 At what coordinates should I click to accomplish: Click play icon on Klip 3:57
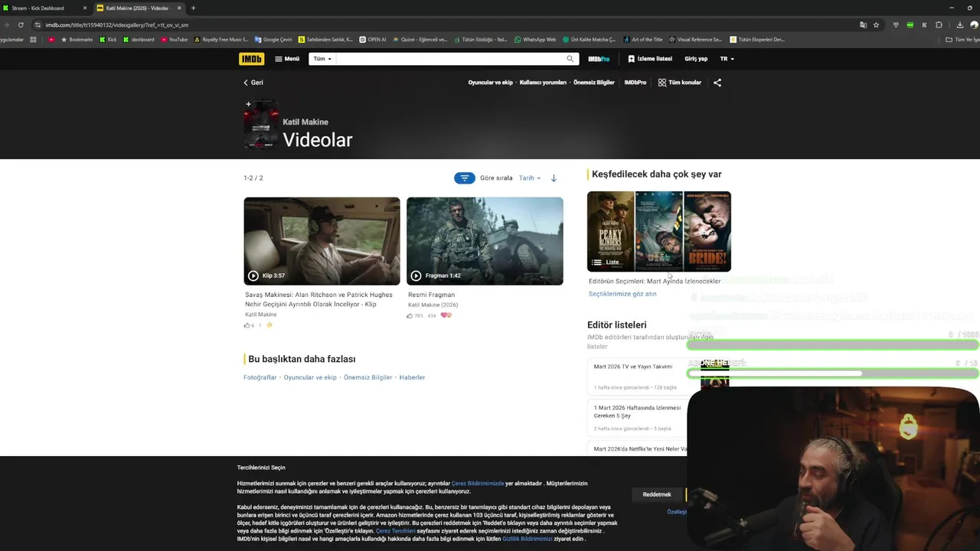tap(253, 275)
